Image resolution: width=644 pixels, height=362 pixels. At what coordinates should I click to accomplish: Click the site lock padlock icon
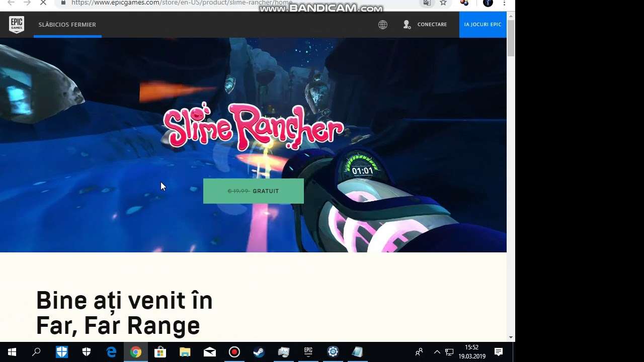(63, 3)
